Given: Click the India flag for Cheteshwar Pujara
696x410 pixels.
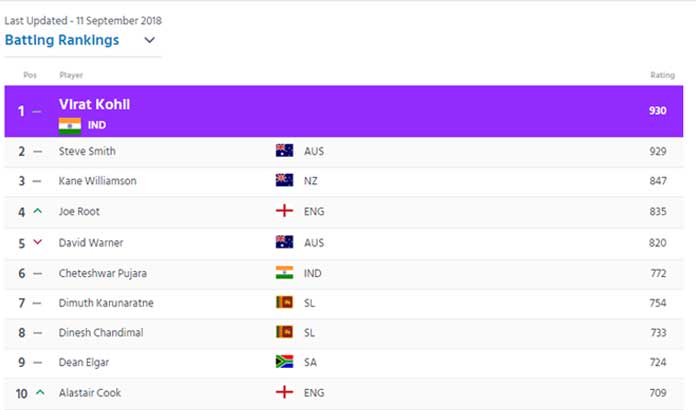Looking at the screenshot, I should (x=284, y=272).
